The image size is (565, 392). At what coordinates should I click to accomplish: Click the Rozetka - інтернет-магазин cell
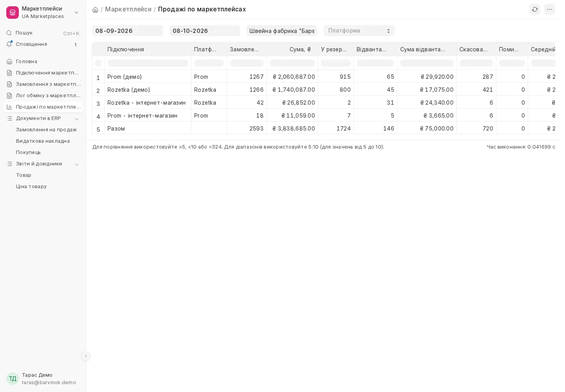(x=148, y=103)
